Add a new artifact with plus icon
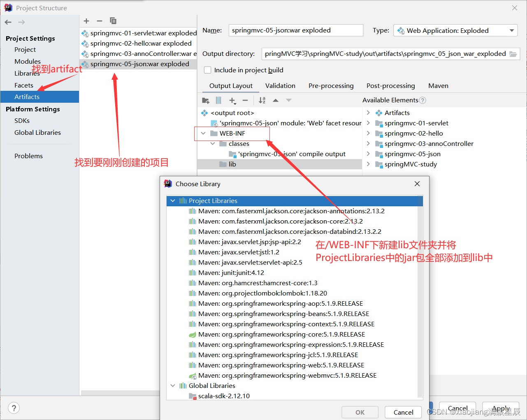 [x=86, y=21]
